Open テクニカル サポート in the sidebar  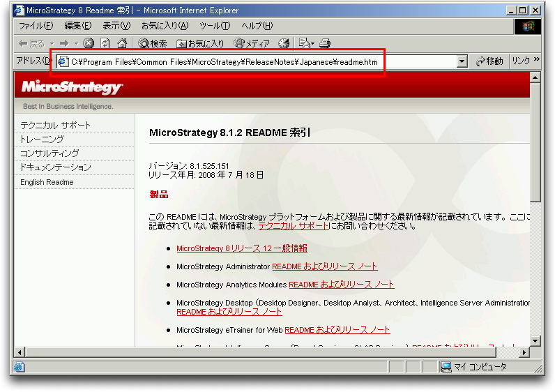55,125
